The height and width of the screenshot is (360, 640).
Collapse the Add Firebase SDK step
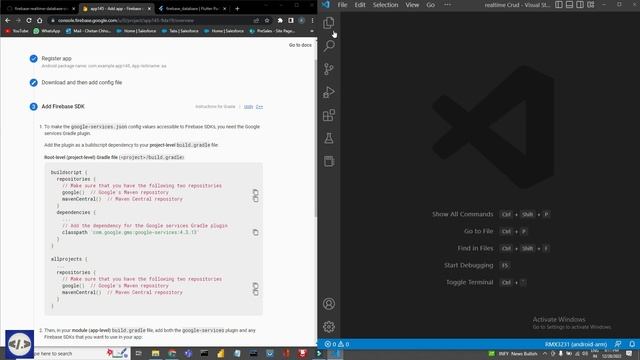(63, 107)
